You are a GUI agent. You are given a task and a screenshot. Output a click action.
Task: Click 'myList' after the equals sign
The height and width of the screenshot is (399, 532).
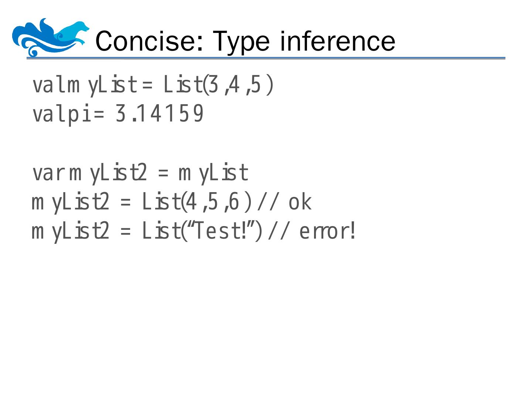click(x=213, y=173)
